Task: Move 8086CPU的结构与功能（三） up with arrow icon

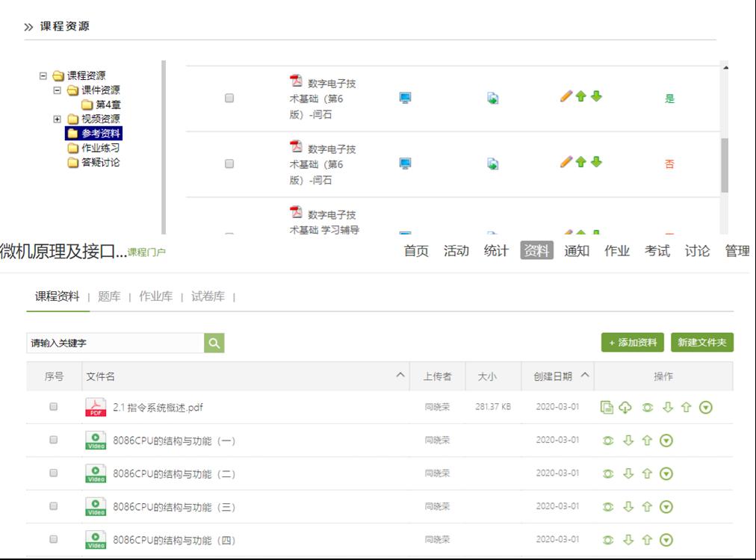Action: tap(647, 507)
